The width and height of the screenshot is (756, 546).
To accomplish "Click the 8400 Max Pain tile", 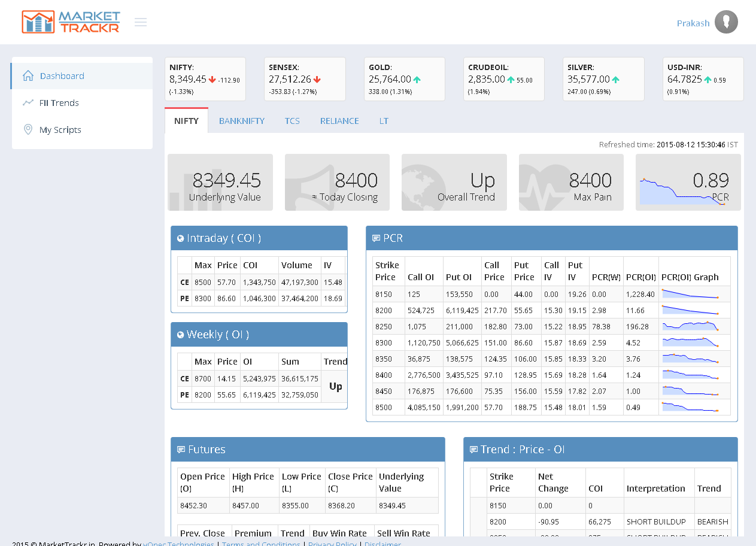I will point(571,183).
